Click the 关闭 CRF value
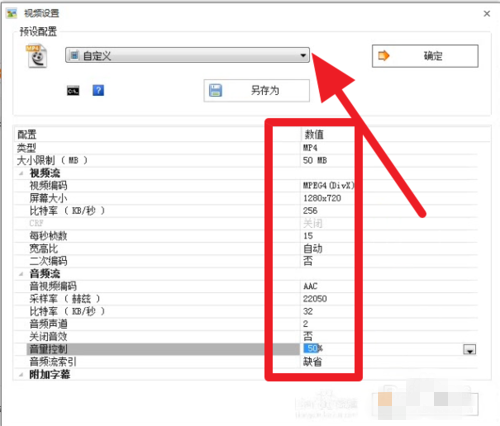This screenshot has height=426, width=500. [313, 223]
